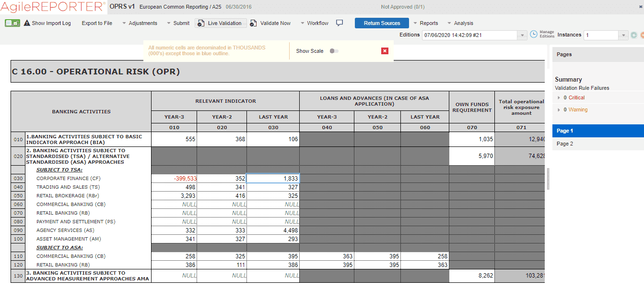The width and height of the screenshot is (644, 303).
Task: Click the Retail Brokerage Year-3 cell 3,293
Action: coord(174,195)
